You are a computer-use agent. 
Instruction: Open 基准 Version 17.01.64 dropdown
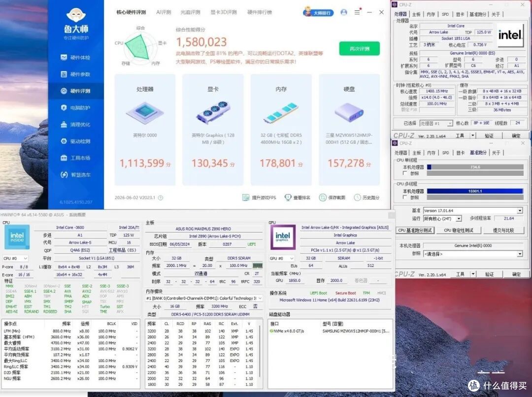point(473,210)
